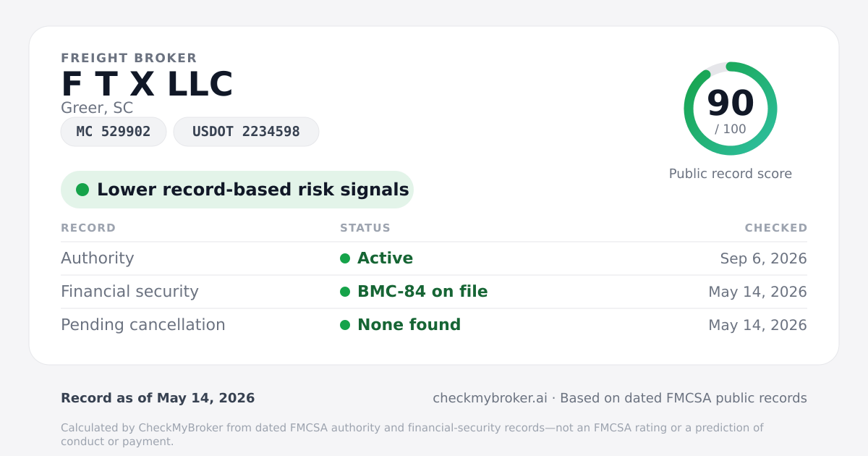Click the Public record score caption

[731, 174]
